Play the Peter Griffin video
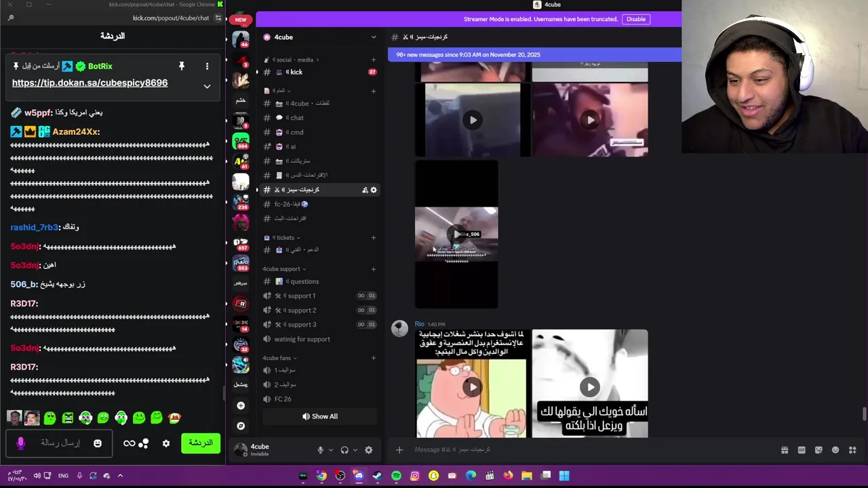868x488 pixels. click(473, 387)
